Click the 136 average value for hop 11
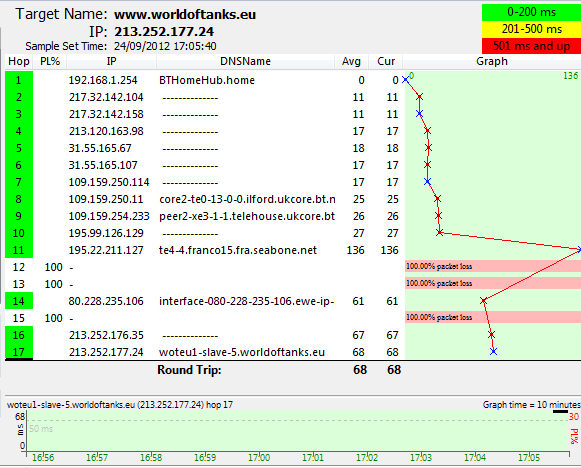Image resolution: width=581 pixels, height=468 pixels. (x=355, y=250)
